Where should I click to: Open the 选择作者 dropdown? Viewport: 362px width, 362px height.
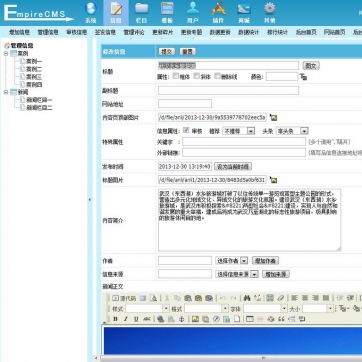click(x=232, y=261)
